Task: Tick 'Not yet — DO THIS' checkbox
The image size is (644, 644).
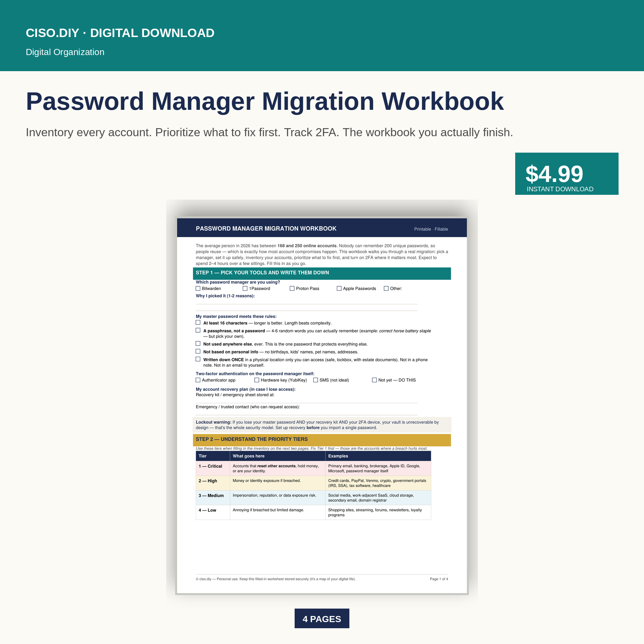Action: [374, 380]
